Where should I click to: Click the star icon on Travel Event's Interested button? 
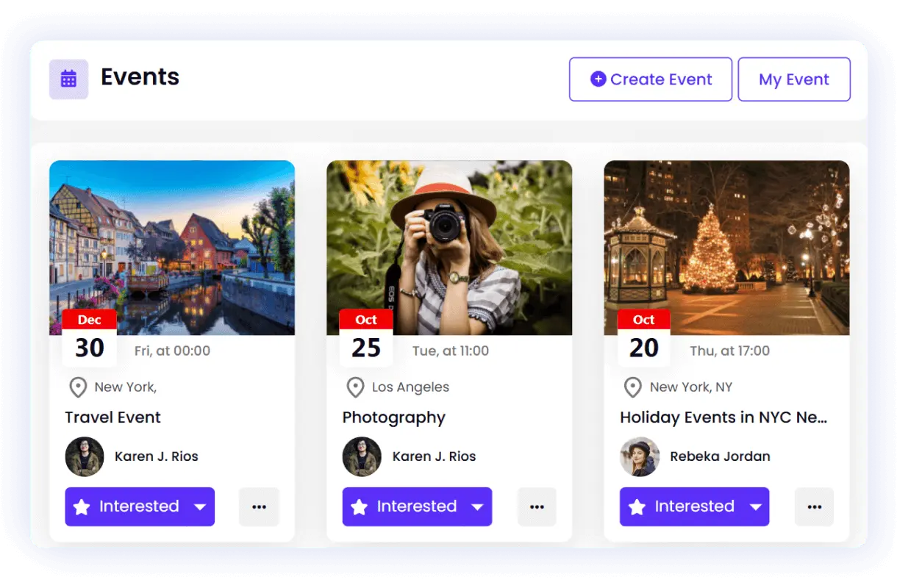82,507
